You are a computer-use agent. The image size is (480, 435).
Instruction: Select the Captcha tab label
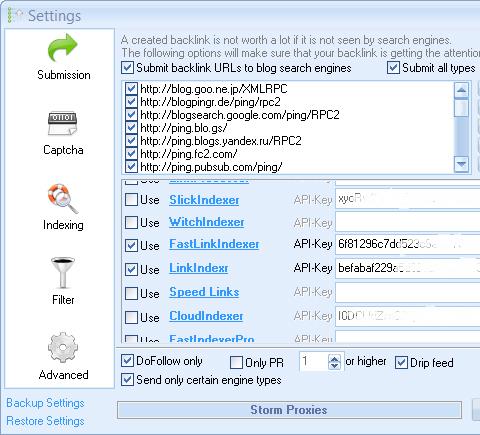[x=63, y=150]
